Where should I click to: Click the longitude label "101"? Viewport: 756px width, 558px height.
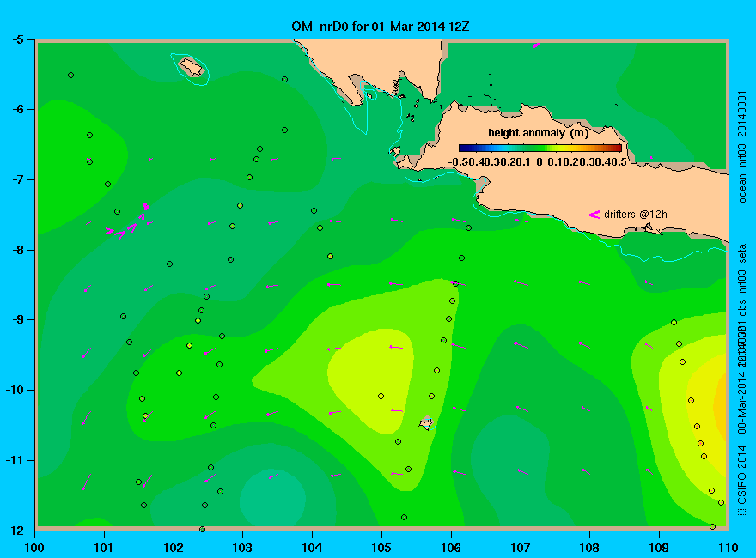pyautogui.click(x=104, y=548)
